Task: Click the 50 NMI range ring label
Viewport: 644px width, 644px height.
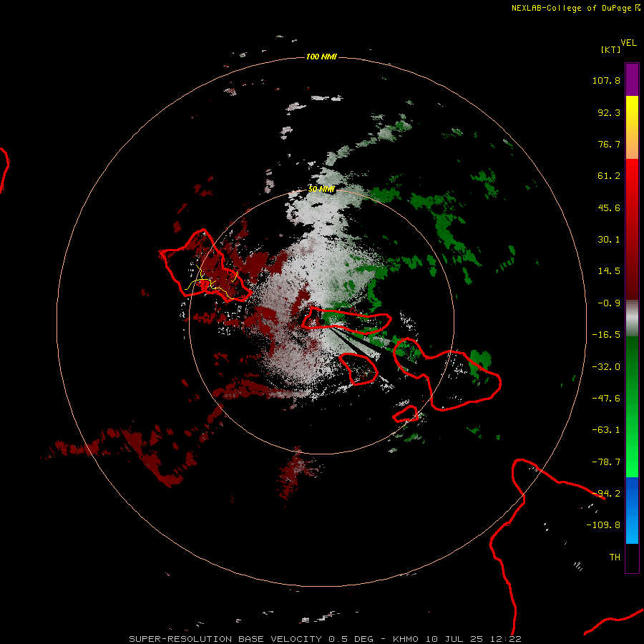Action: coord(321,189)
